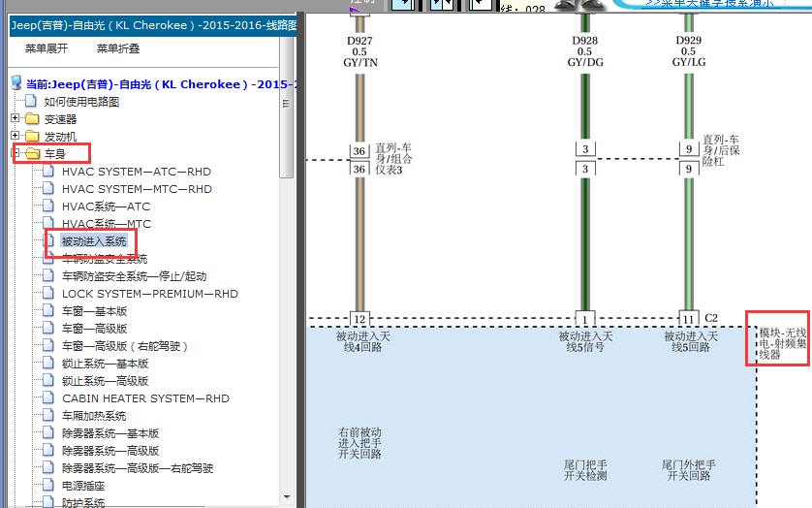Click 被动进入天线4回路 label

click(363, 341)
